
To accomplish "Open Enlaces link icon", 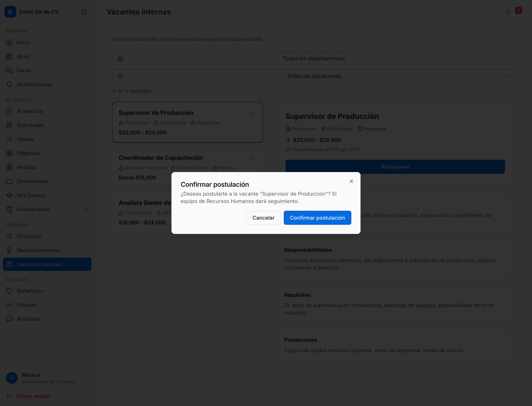I will click(9, 305).
